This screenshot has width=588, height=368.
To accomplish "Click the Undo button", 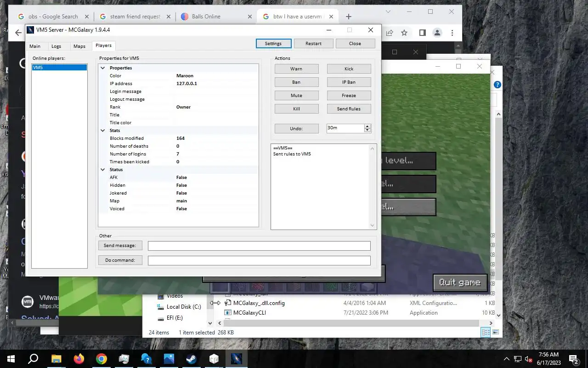I will tap(296, 128).
